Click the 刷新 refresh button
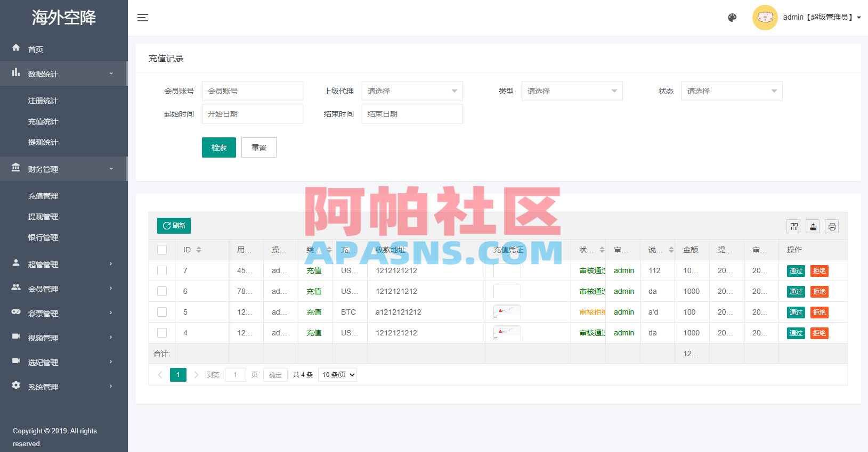This screenshot has width=868, height=452. point(174,226)
